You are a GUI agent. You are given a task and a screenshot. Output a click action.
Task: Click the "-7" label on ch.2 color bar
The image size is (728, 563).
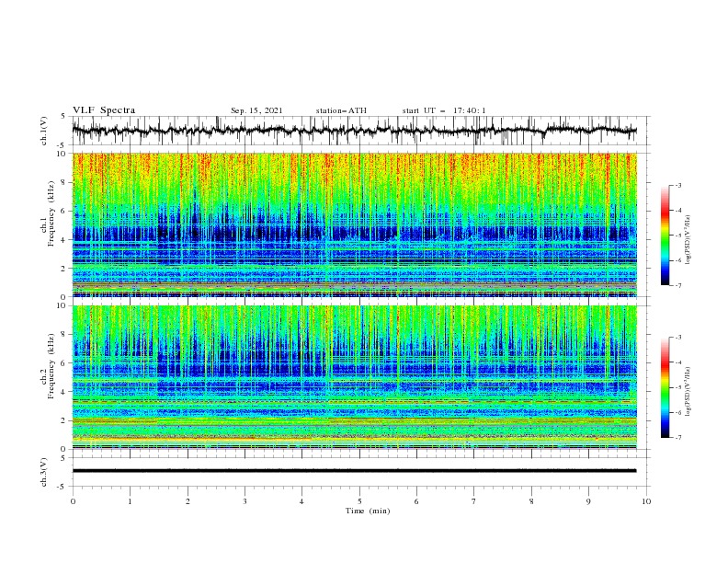(x=678, y=437)
